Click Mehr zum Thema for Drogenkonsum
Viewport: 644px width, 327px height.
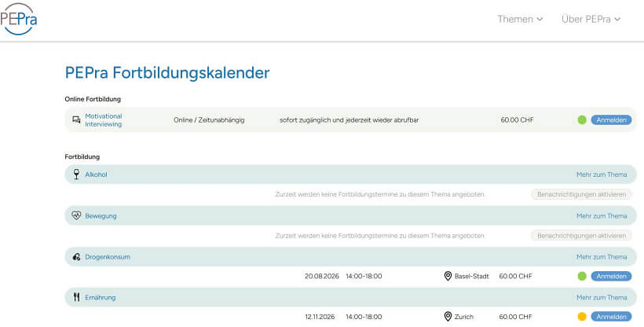pyautogui.click(x=602, y=257)
